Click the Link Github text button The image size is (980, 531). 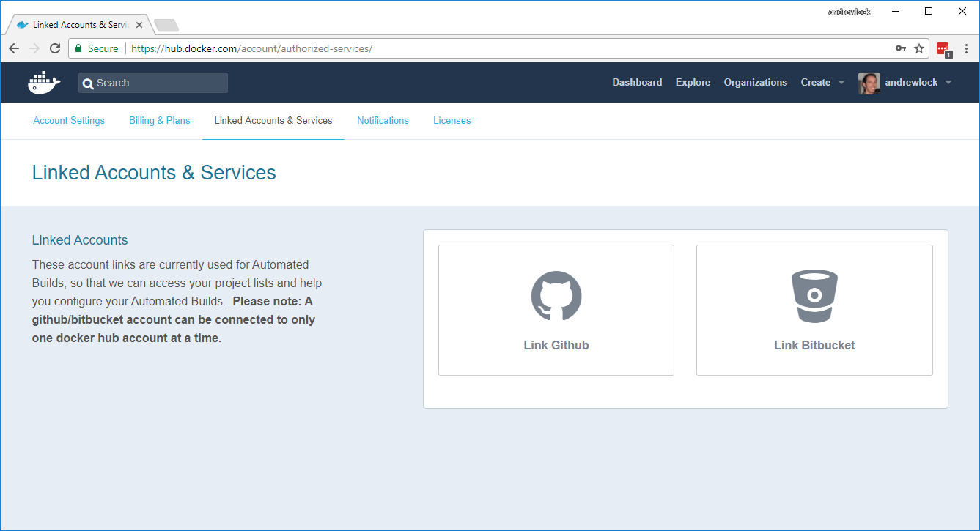(556, 345)
